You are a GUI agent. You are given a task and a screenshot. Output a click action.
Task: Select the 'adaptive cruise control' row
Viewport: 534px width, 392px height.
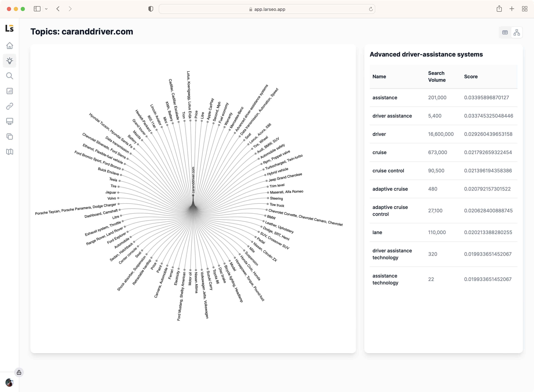[x=444, y=211]
